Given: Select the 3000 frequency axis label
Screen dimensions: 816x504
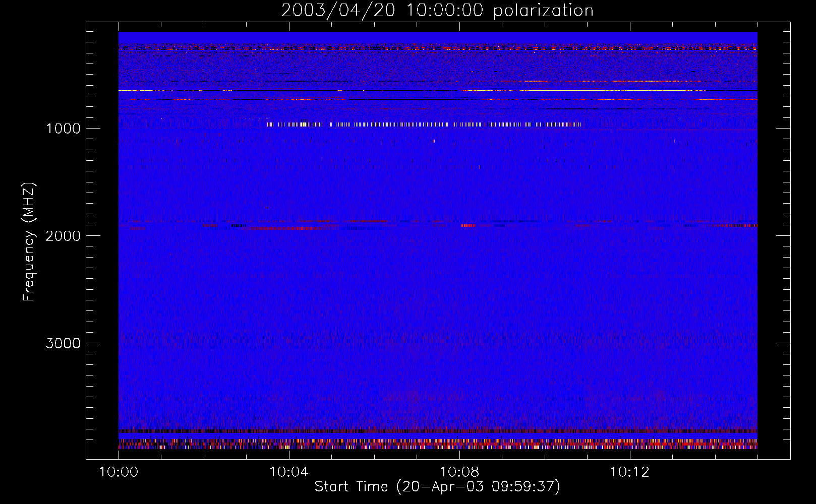Looking at the screenshot, I should pyautogui.click(x=63, y=343).
